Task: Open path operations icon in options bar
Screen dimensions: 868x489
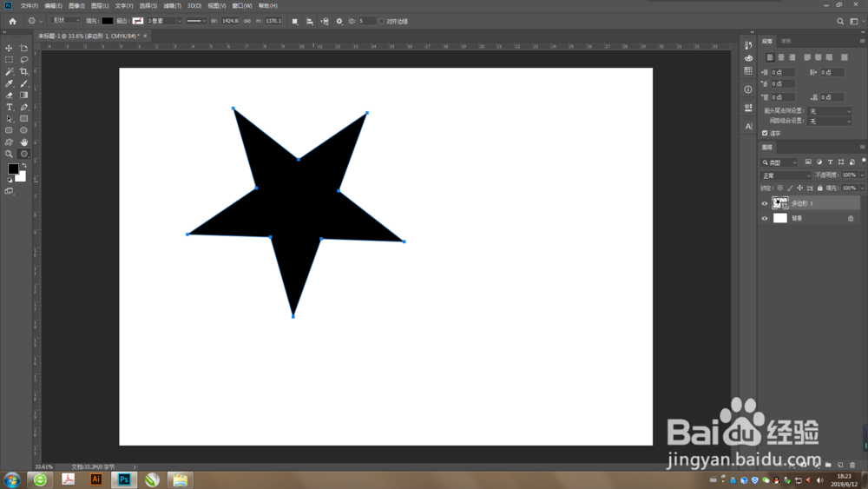Action: (294, 21)
